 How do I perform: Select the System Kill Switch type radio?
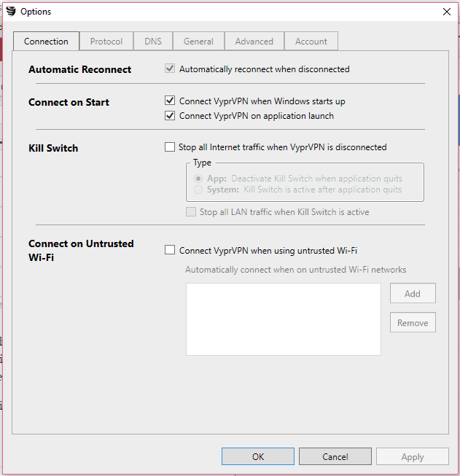(x=197, y=190)
